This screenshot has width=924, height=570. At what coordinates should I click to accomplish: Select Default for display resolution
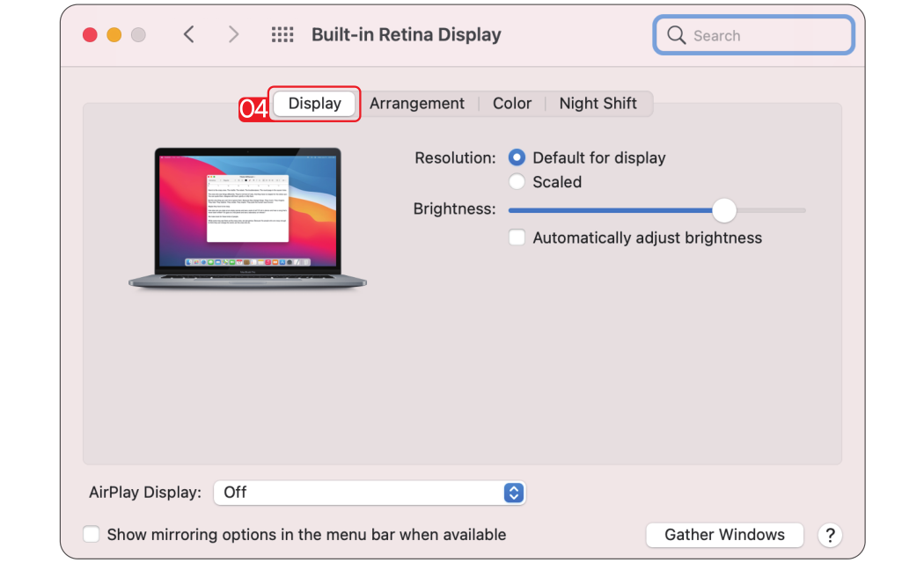517,158
